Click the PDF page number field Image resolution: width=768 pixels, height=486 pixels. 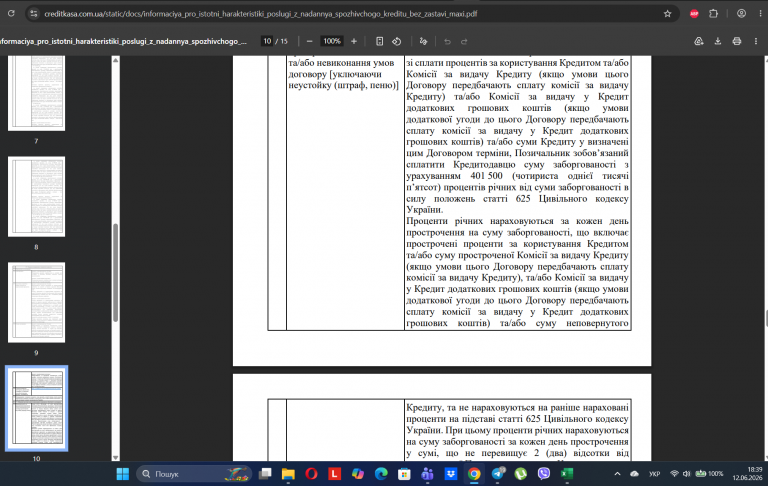tap(267, 41)
